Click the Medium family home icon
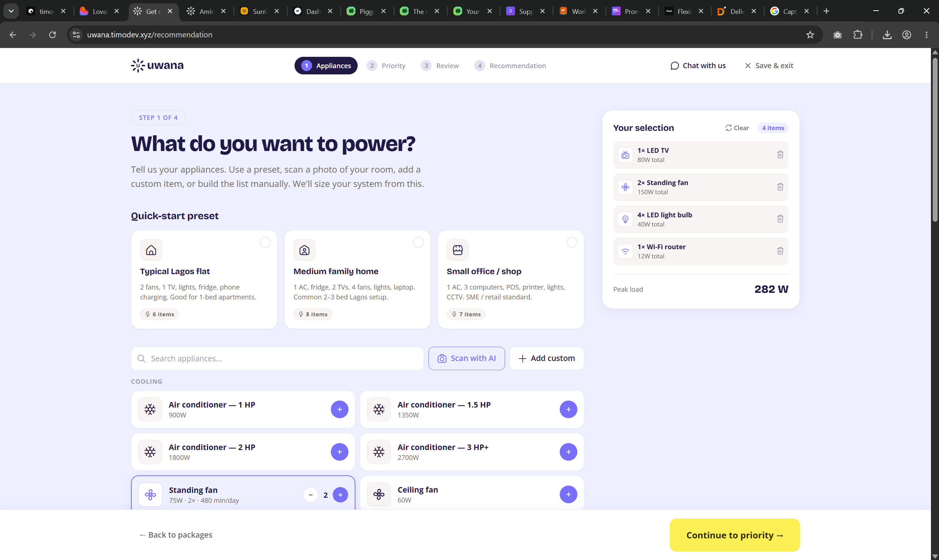 [x=304, y=250]
